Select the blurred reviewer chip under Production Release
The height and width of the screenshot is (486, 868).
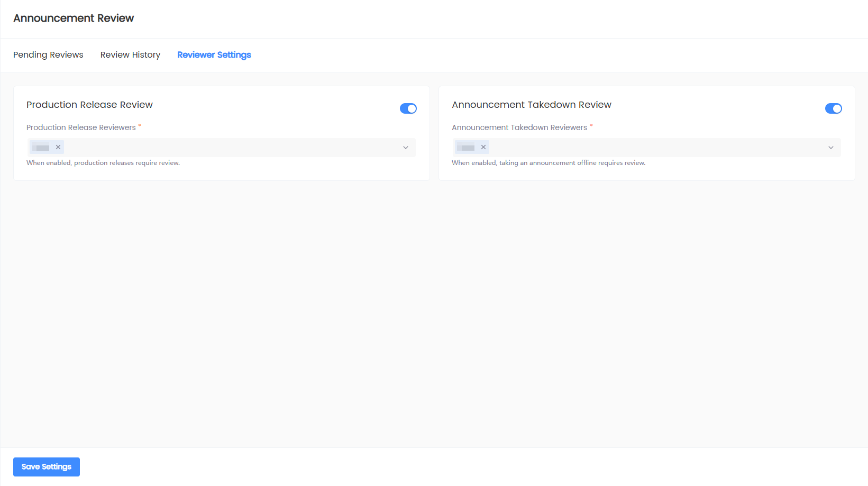point(41,148)
